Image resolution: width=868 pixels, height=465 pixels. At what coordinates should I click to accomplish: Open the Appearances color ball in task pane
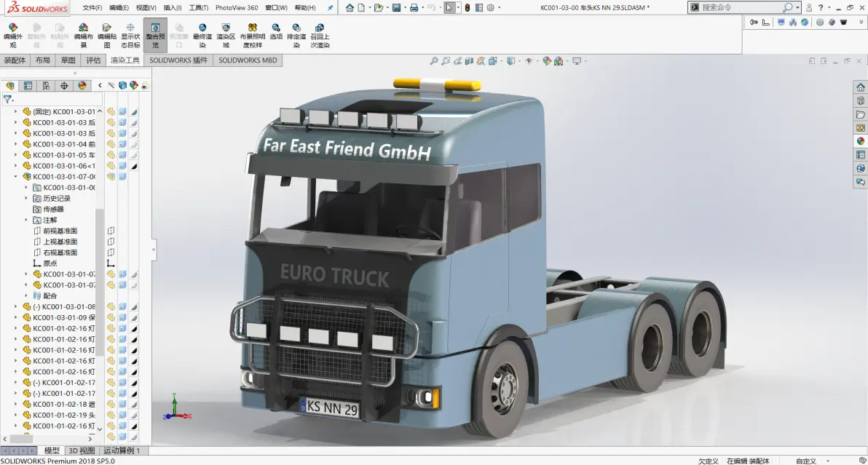[x=860, y=141]
